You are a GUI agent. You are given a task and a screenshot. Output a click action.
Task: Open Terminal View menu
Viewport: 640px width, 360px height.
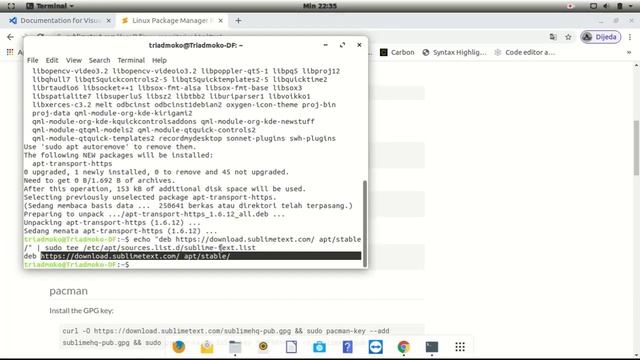tap(74, 60)
